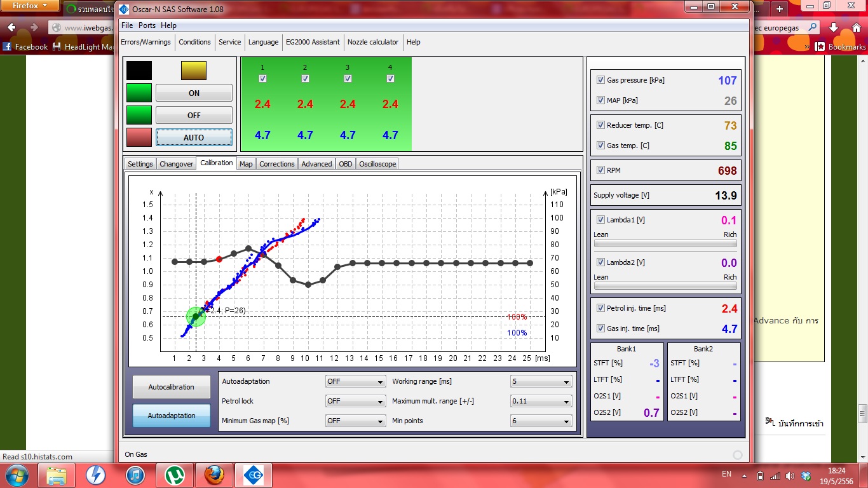Screen dimensions: 868x488
Task: Click the ON fuel mode button
Action: [x=194, y=93]
